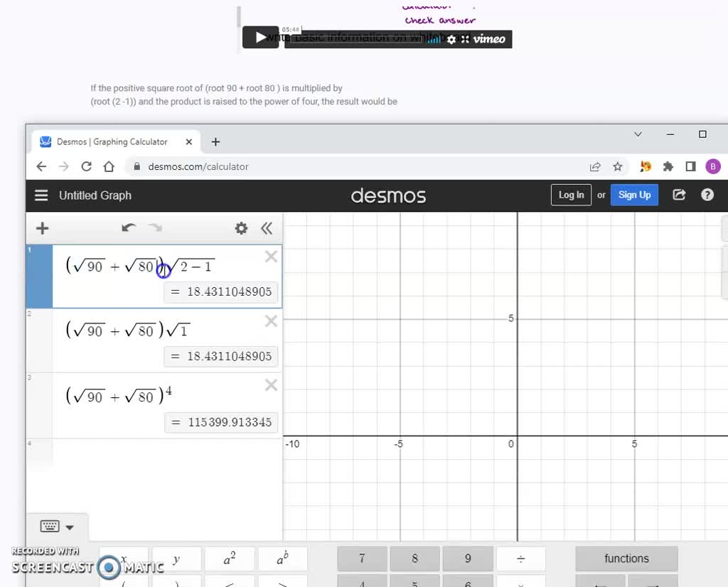Open a new browser tab
The height and width of the screenshot is (587, 728).
coord(215,141)
